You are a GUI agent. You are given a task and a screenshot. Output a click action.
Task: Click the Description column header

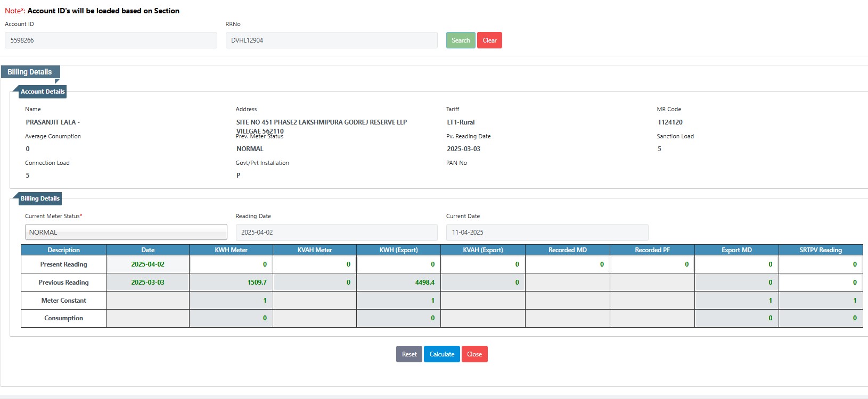[64, 250]
